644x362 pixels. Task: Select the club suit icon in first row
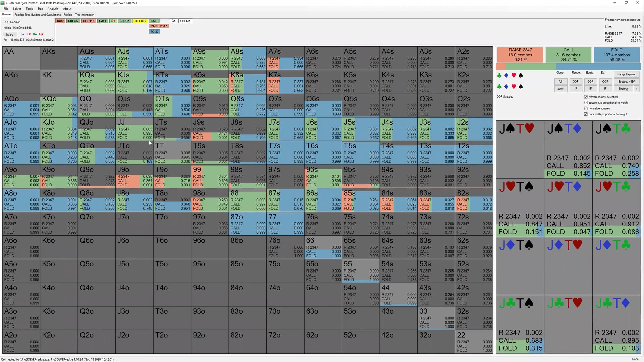pos(500,75)
